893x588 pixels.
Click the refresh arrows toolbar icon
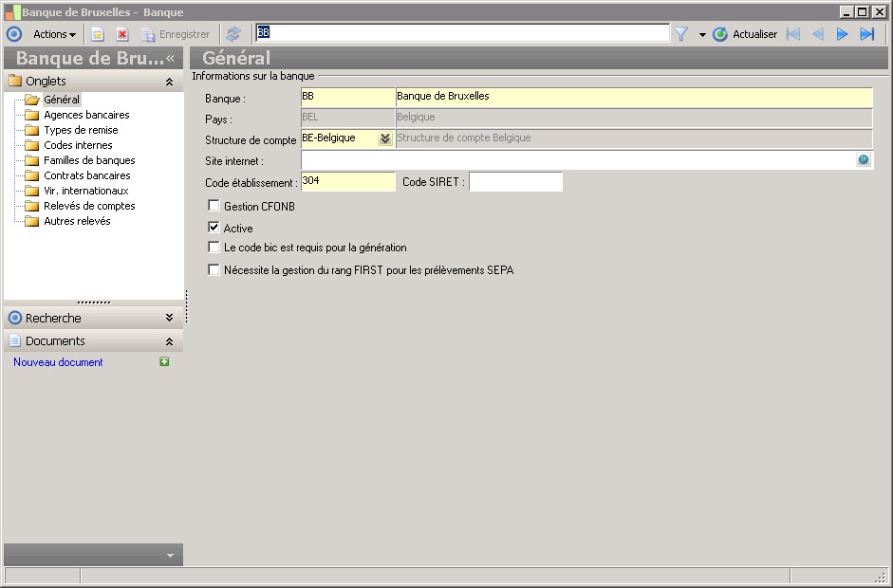[x=233, y=34]
